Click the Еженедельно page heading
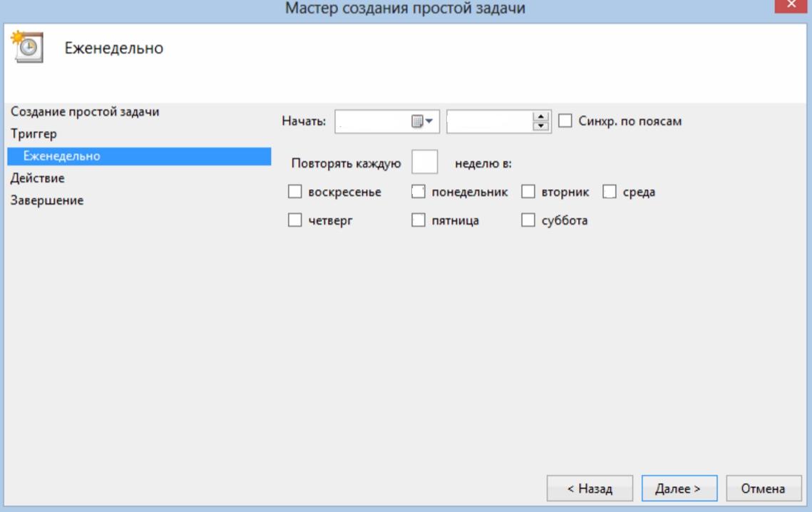This screenshot has height=512, width=812. [x=114, y=48]
